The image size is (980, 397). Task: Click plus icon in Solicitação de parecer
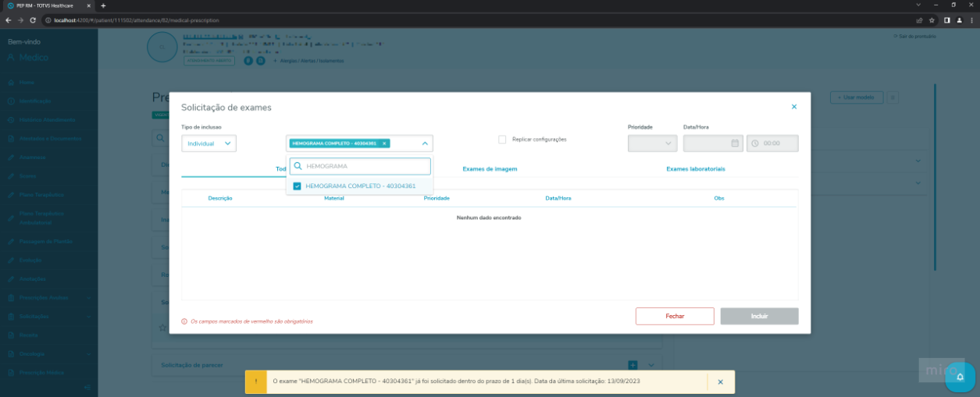click(633, 365)
